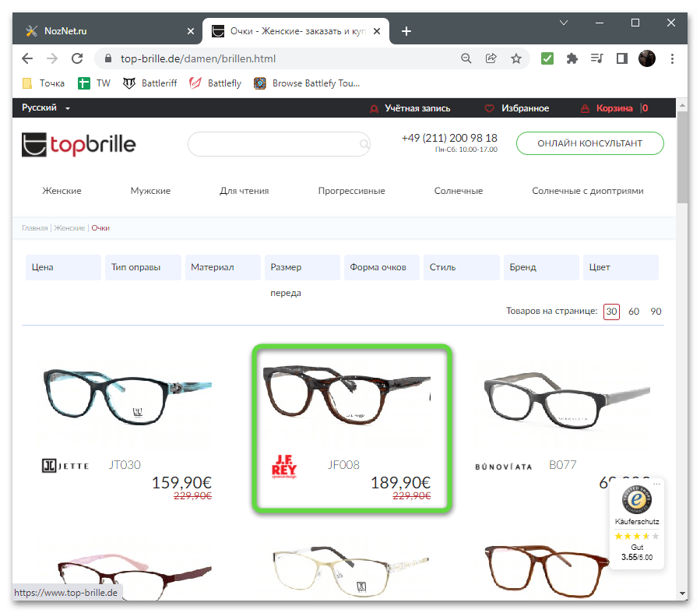
Task: Click the address bar URL
Action: [199, 58]
